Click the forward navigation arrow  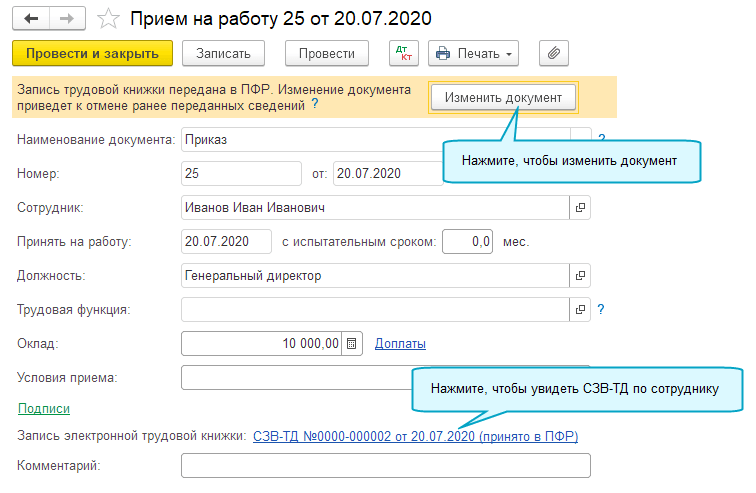coord(66,19)
